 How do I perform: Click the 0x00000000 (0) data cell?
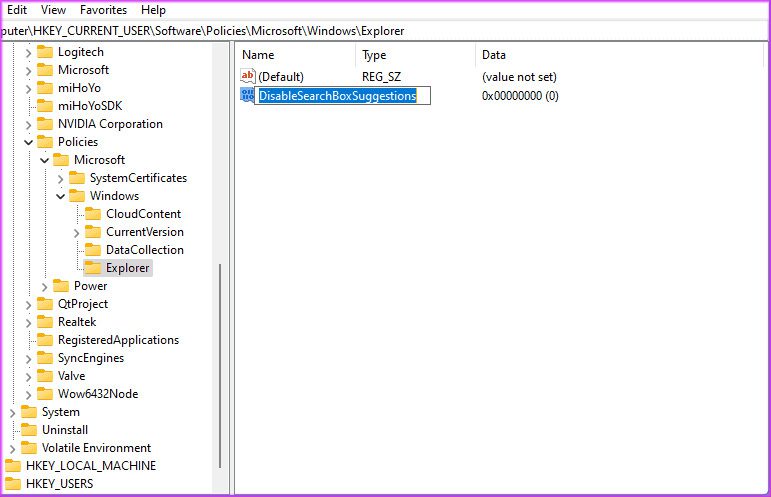[x=520, y=96]
